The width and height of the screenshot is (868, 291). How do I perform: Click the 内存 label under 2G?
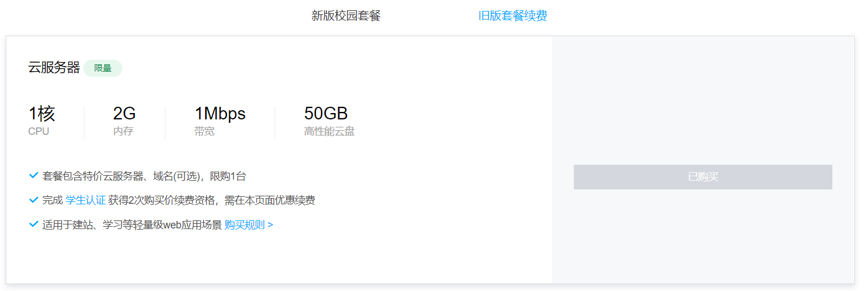(x=124, y=131)
